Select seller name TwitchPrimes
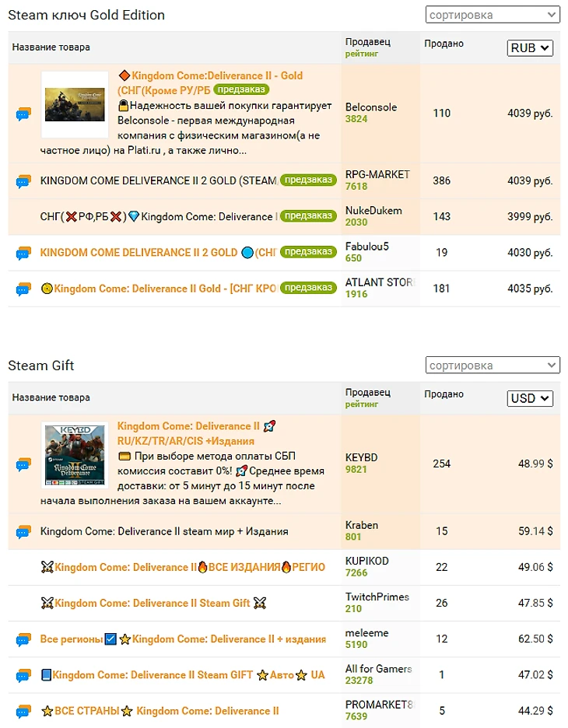 click(x=377, y=597)
